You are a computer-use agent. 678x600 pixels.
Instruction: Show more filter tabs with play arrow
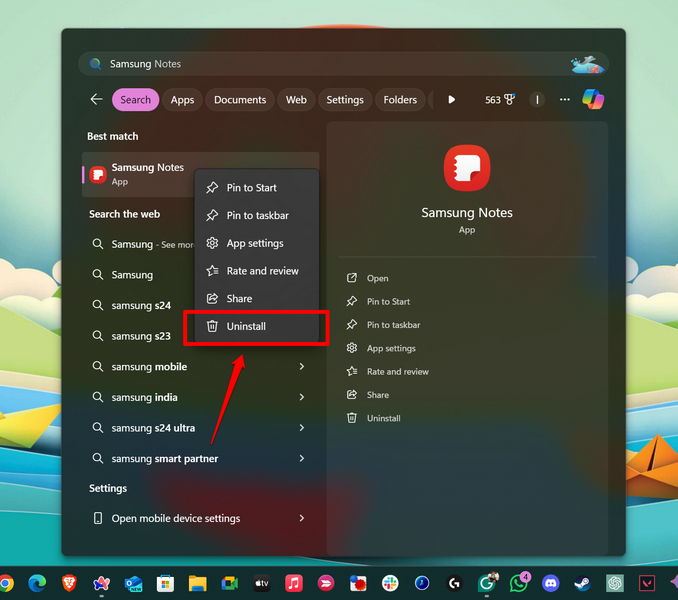[x=451, y=100]
